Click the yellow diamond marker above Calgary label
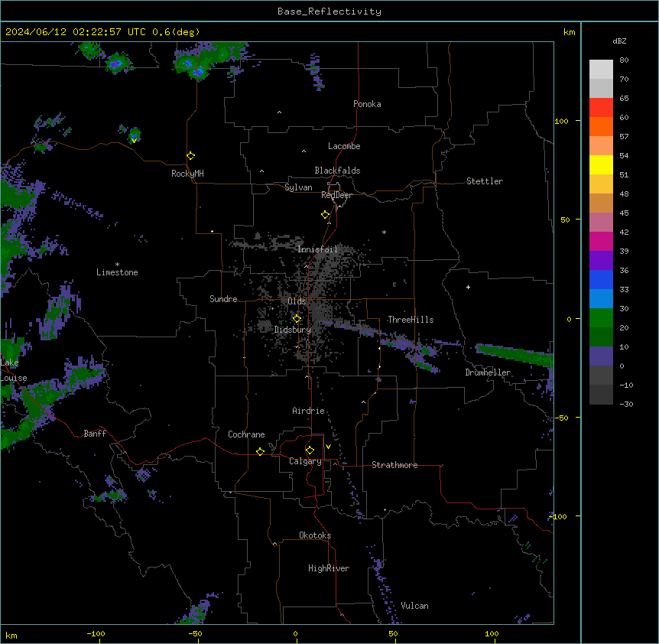 [x=310, y=450]
